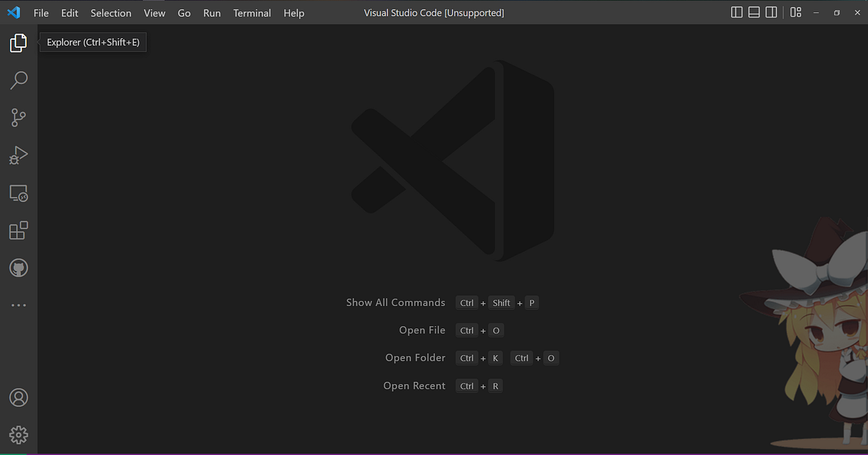Open the Customize Layout control
868x455 pixels.
[x=796, y=12]
